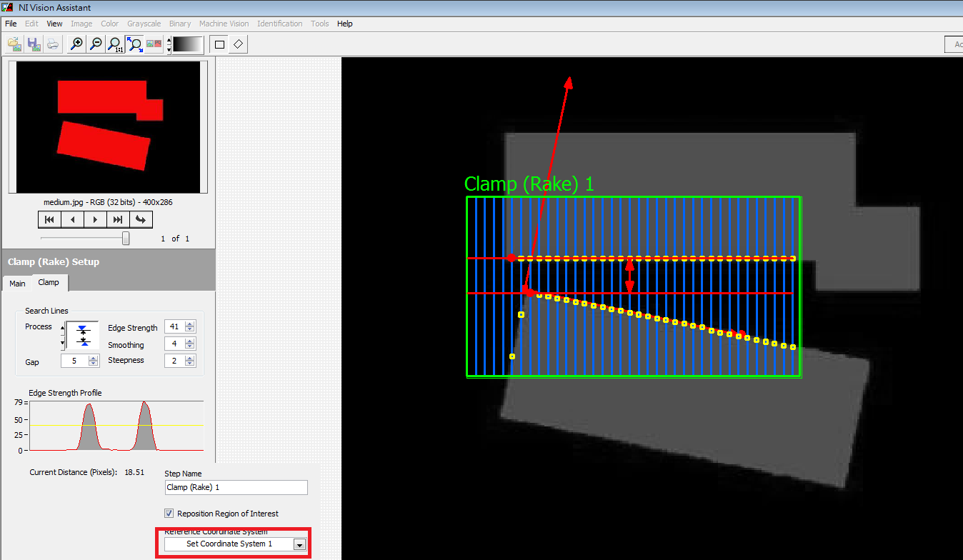The image size is (963, 560).
Task: Select the Zoom In magnifier tool
Action: click(x=76, y=44)
